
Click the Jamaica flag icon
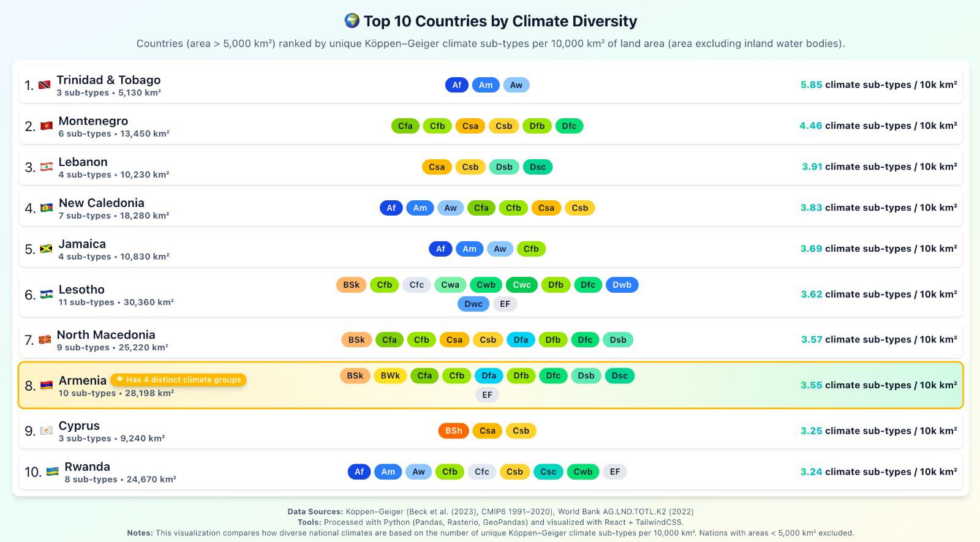pos(47,249)
